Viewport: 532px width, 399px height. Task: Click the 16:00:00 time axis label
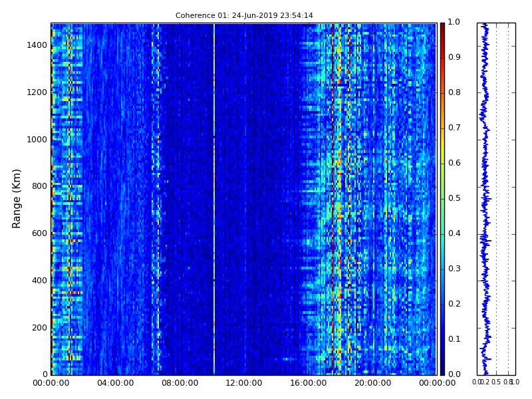[309, 384]
